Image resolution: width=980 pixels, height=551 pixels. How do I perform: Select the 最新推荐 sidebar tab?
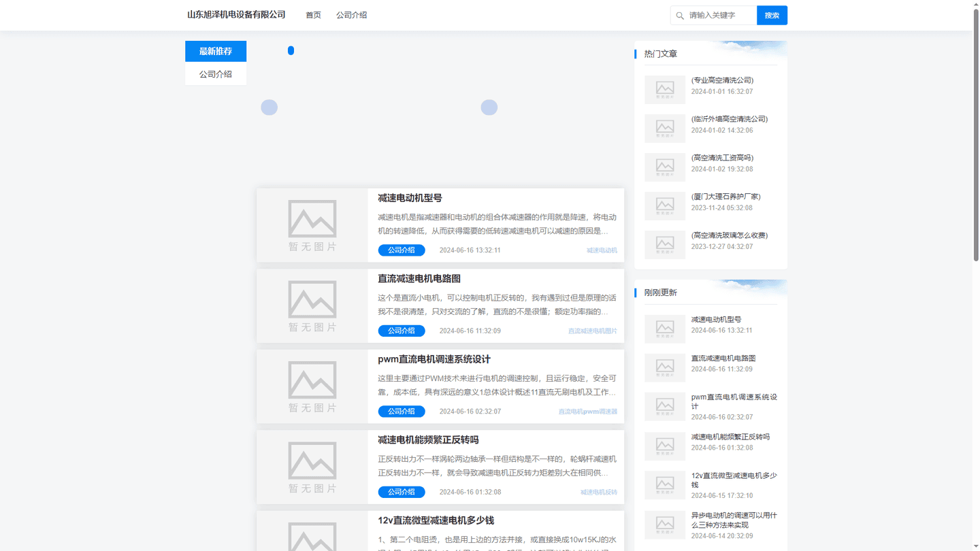pos(216,51)
